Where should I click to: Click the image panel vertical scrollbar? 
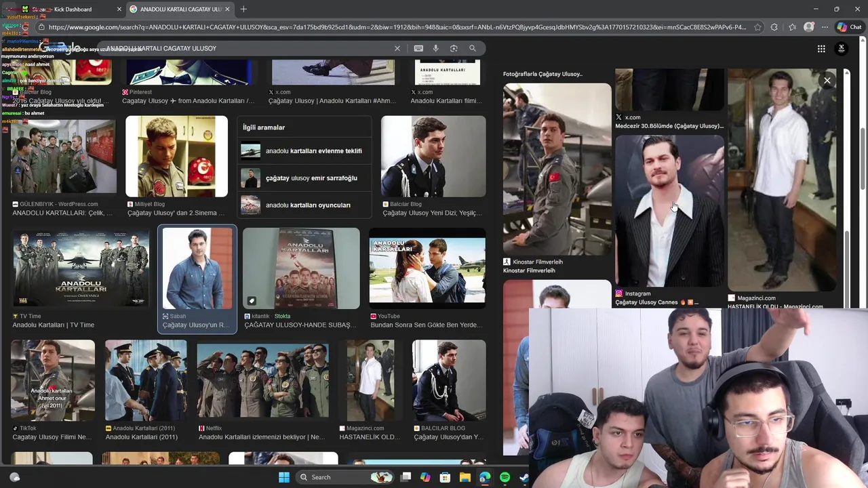coord(847,269)
